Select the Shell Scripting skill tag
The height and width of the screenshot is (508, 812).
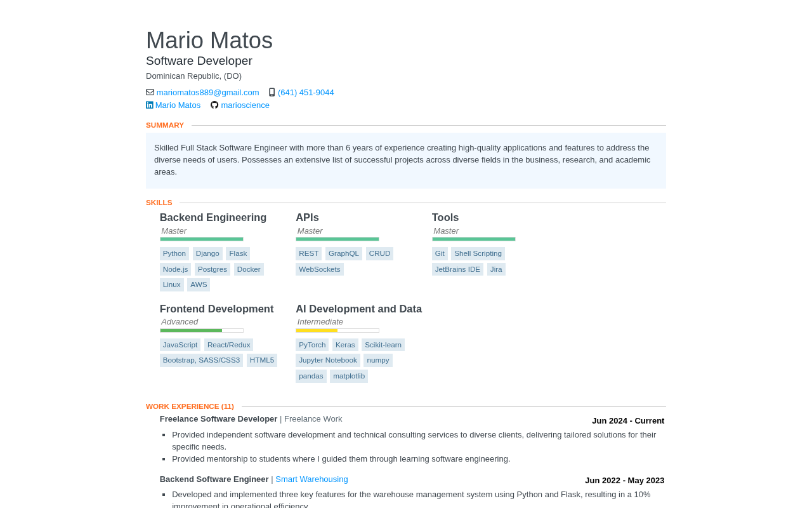tap(478, 253)
